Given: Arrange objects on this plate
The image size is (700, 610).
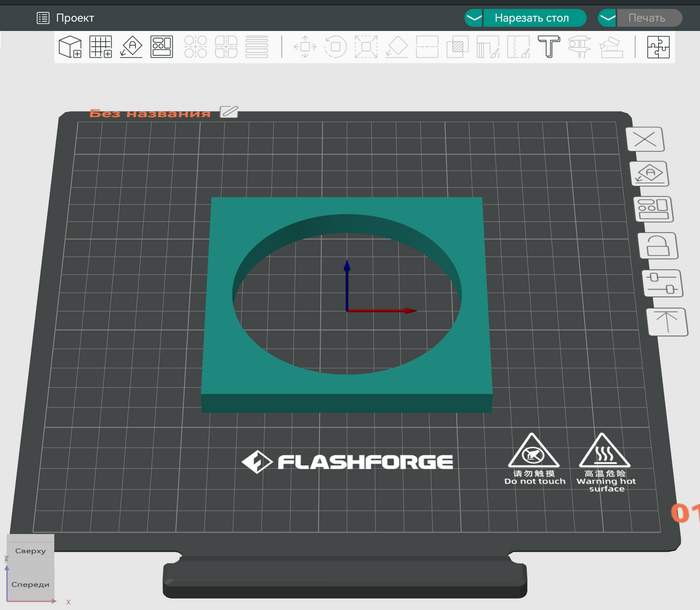Looking at the screenshot, I should 654,209.
